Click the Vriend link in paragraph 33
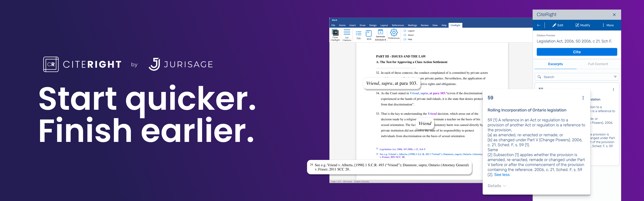Viewport: 644px width, 201px height. (432, 114)
